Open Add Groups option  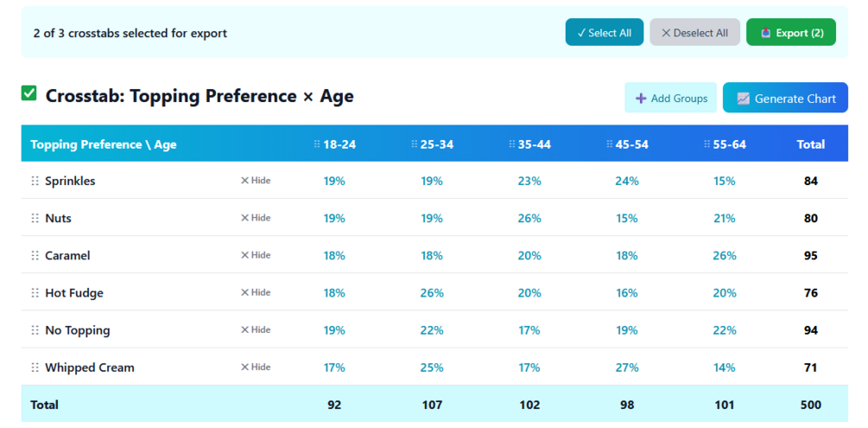click(x=671, y=99)
